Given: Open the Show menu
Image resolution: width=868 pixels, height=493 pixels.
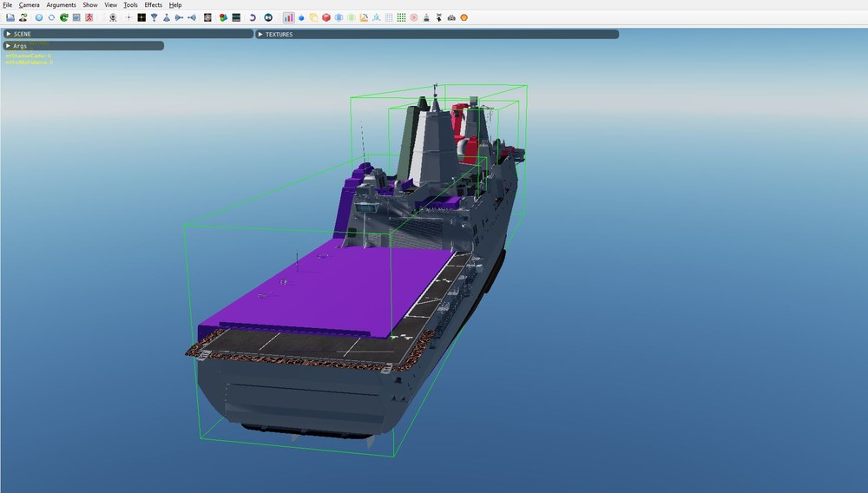Looking at the screenshot, I should pos(90,5).
